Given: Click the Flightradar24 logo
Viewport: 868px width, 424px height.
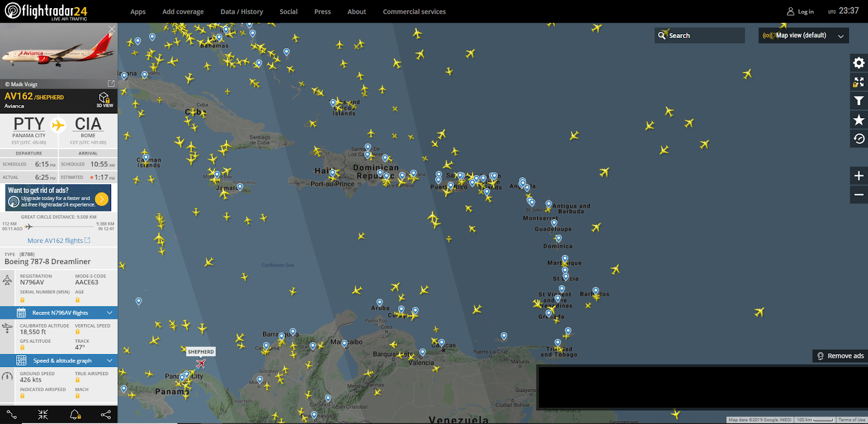Looking at the screenshot, I should (x=46, y=11).
